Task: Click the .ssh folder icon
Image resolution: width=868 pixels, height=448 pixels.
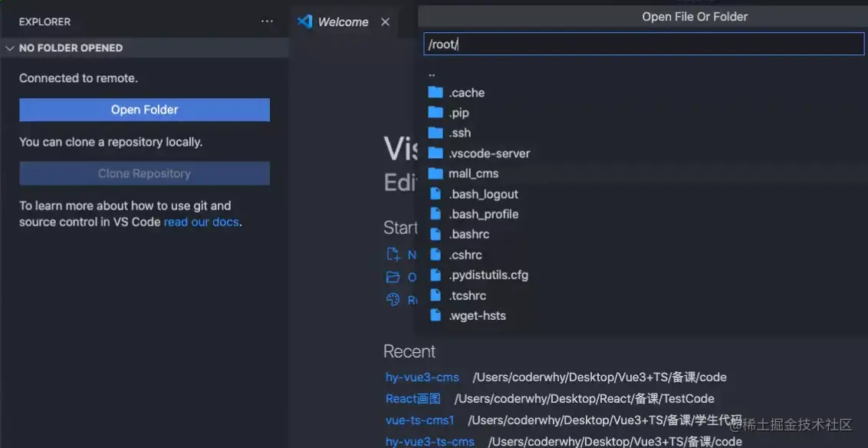Action: click(x=436, y=133)
